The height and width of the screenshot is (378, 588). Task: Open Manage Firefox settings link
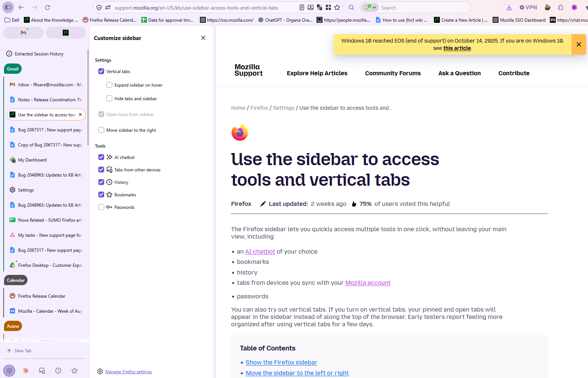(x=128, y=372)
